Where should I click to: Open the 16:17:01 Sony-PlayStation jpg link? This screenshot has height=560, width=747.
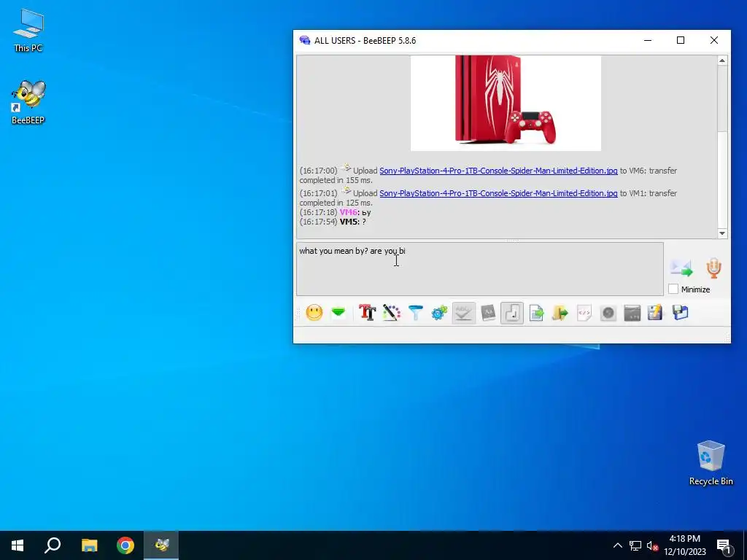(x=498, y=193)
